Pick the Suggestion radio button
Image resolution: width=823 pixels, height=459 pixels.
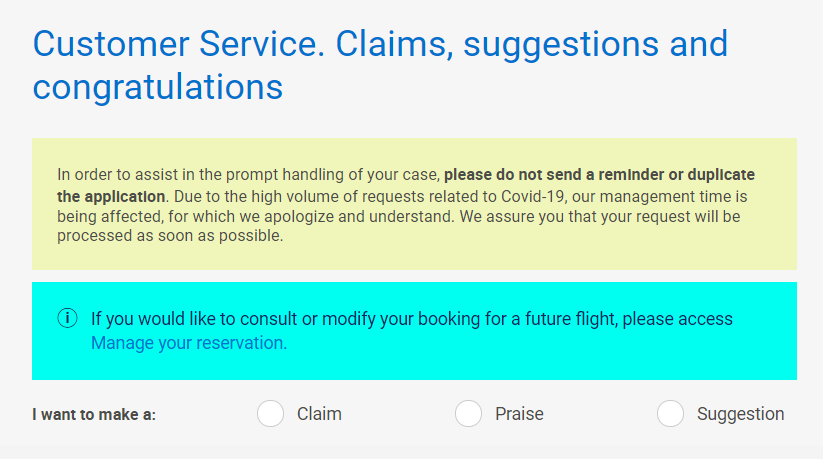click(670, 413)
